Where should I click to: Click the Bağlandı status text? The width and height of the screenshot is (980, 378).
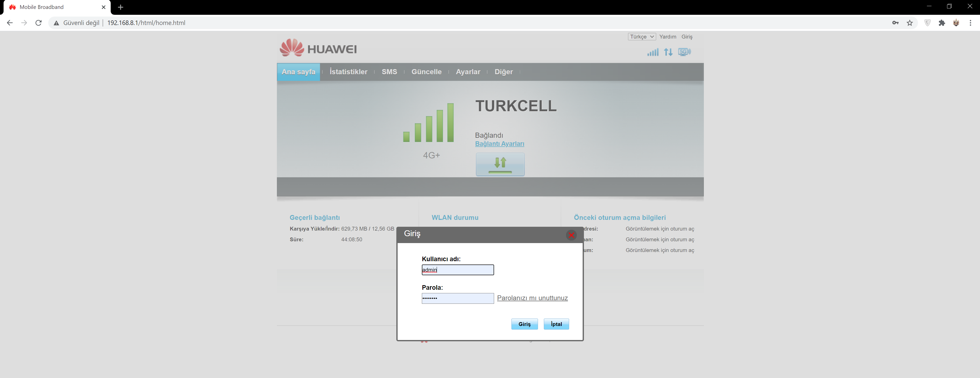[489, 135]
